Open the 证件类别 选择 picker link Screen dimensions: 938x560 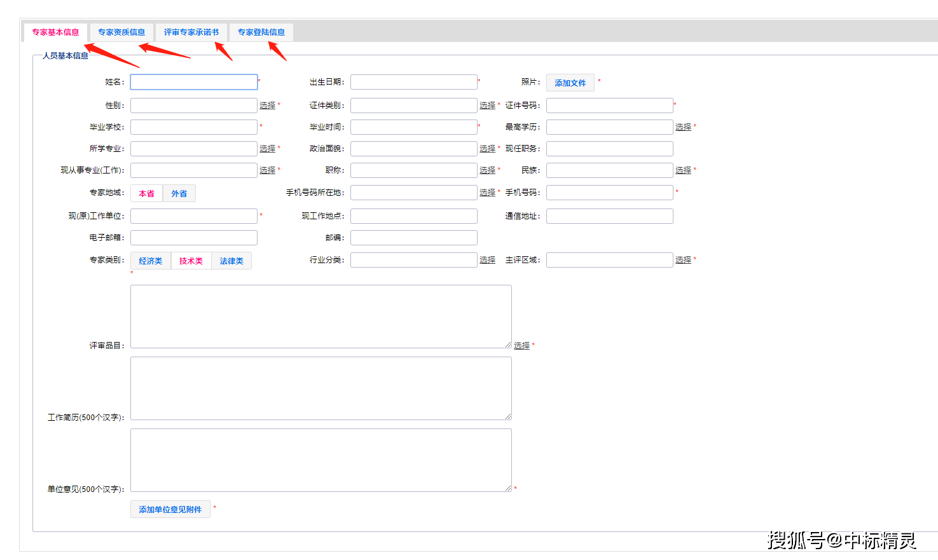(487, 106)
